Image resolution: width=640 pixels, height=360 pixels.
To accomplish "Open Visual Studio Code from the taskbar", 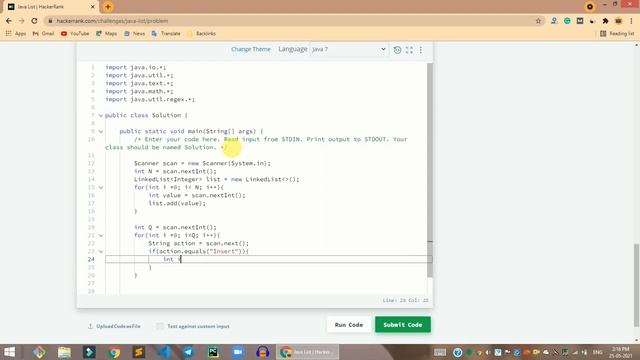I will (x=164, y=352).
